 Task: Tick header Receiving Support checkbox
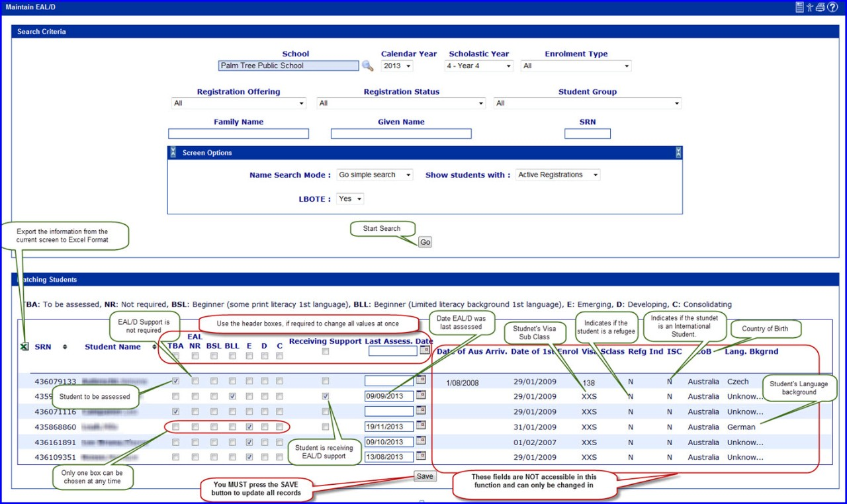(325, 352)
